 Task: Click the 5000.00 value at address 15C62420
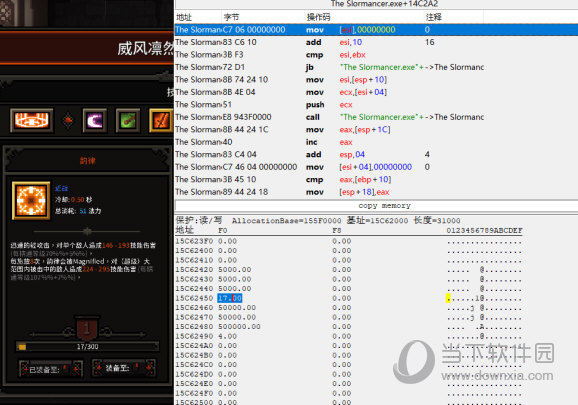tap(234, 269)
